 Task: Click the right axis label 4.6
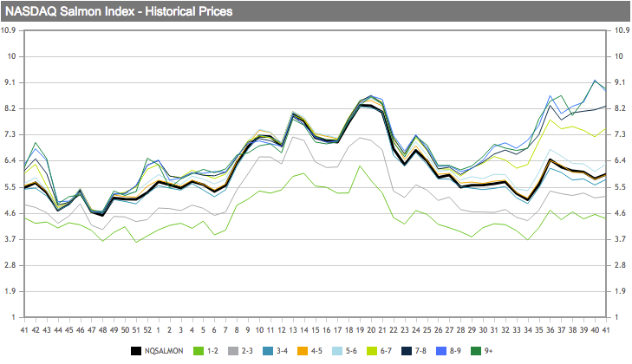point(620,213)
